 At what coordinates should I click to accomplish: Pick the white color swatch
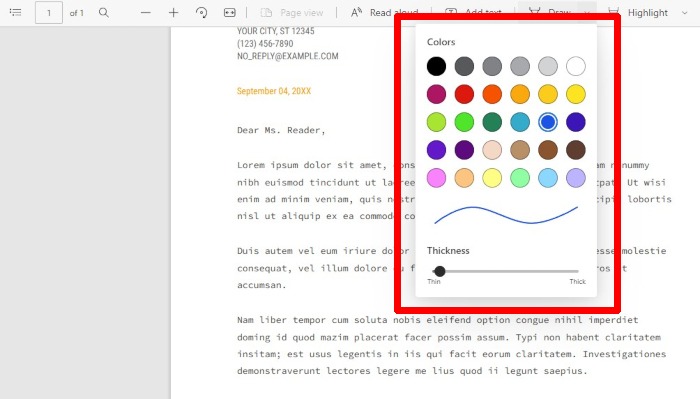(576, 66)
